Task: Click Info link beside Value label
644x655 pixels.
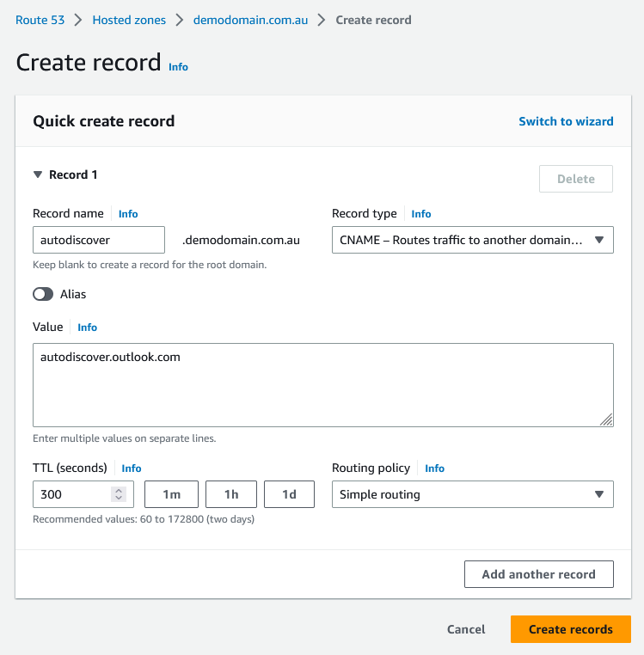Action: point(88,327)
